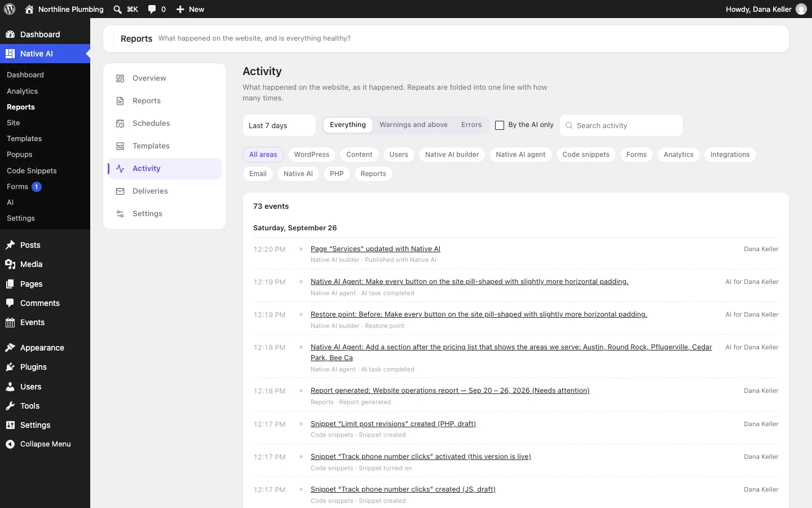Click the Tools wrench icon
The height and width of the screenshot is (508, 812).
(x=10, y=406)
